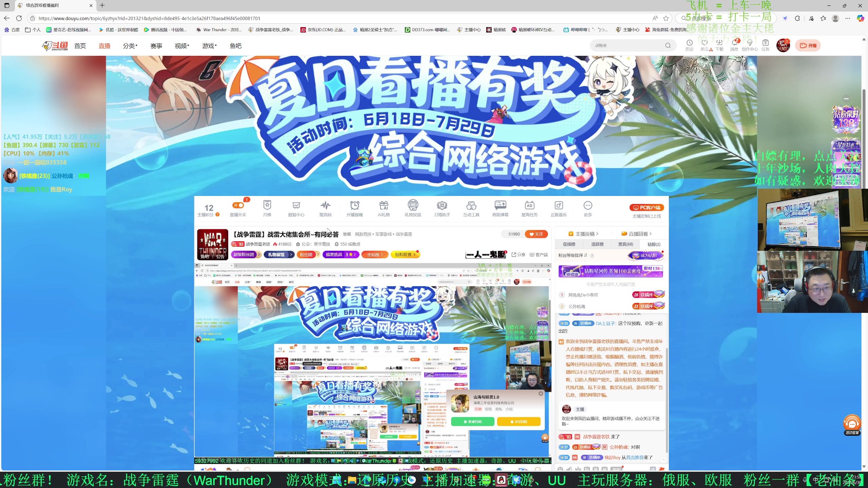Go to 鱼吧 in the nav

click(x=236, y=46)
